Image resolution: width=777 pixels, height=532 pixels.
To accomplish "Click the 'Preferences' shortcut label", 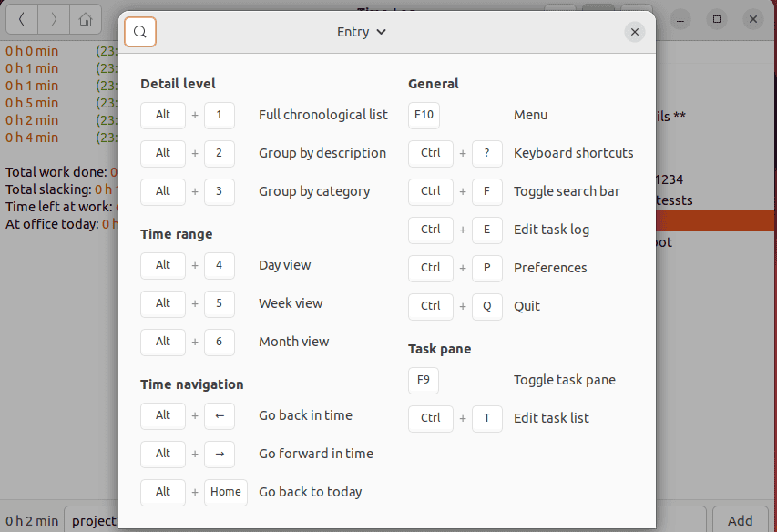I will point(550,268).
